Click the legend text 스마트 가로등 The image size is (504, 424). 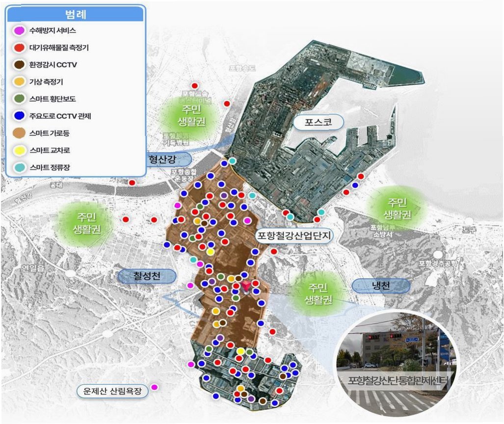click(x=49, y=133)
